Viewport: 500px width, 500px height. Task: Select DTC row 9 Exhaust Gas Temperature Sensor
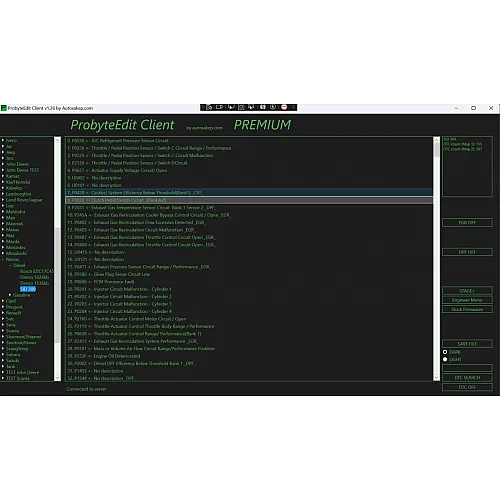[x=249, y=207]
